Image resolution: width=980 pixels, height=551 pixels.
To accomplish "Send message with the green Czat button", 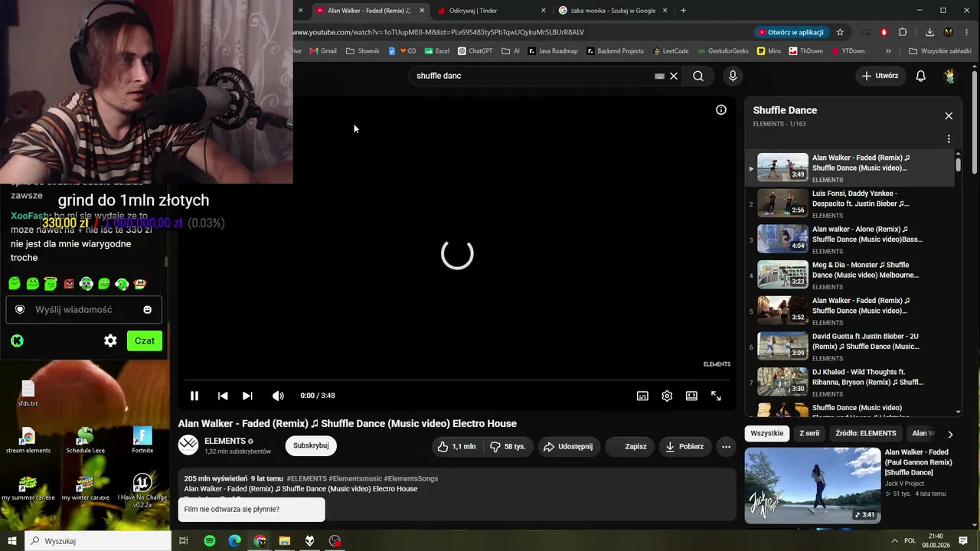I will coord(145,341).
